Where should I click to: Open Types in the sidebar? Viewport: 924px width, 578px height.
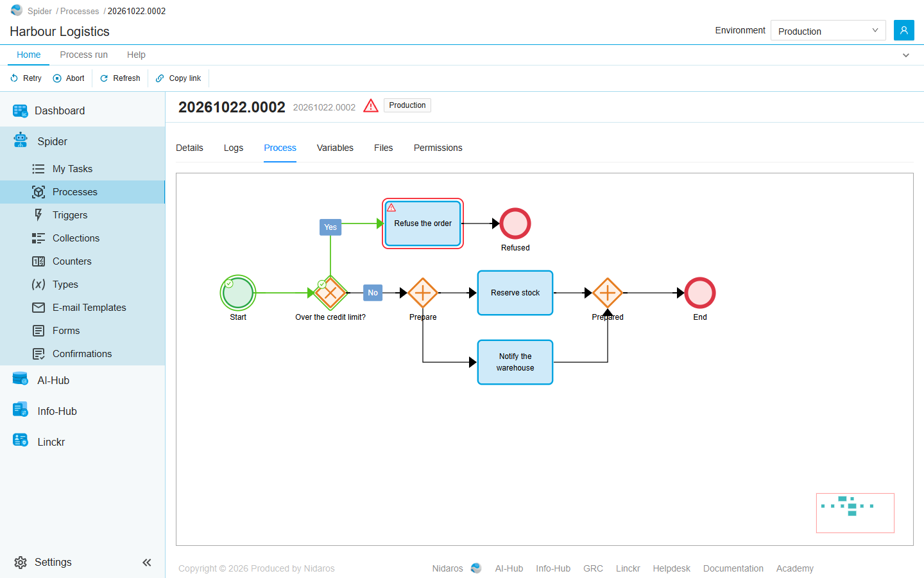tap(82, 285)
